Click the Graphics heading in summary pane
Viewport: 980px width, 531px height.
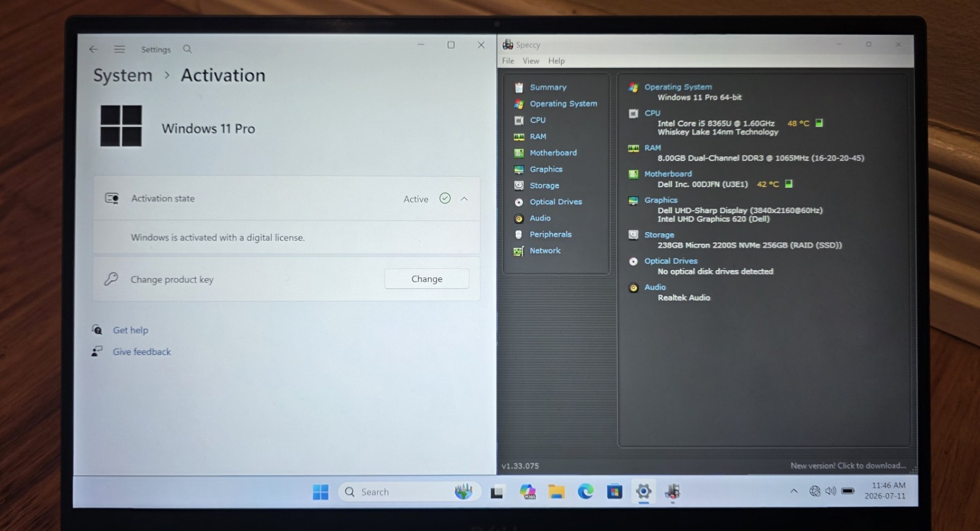point(661,200)
